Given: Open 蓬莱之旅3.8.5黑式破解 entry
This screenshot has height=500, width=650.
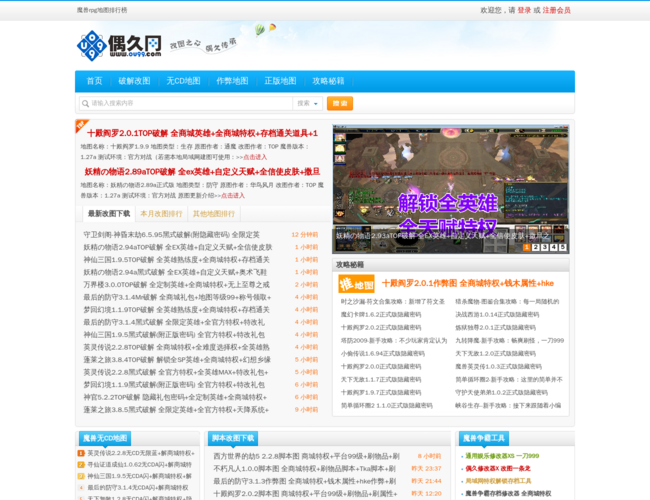Looking at the screenshot, I should point(176,410).
